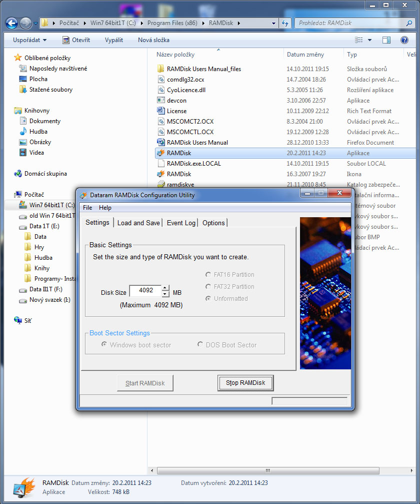Select the RAMDisk icon file dated 16.3.2007

(161, 174)
